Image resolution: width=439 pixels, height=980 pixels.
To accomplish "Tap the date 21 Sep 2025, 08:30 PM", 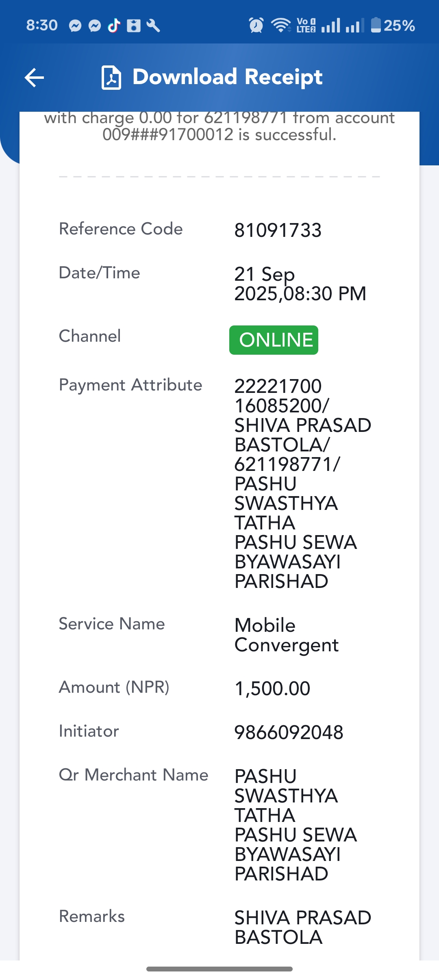I will click(x=300, y=284).
